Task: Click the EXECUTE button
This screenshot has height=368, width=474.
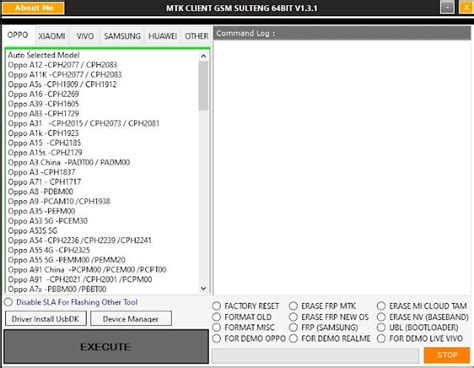Action: coord(106,347)
